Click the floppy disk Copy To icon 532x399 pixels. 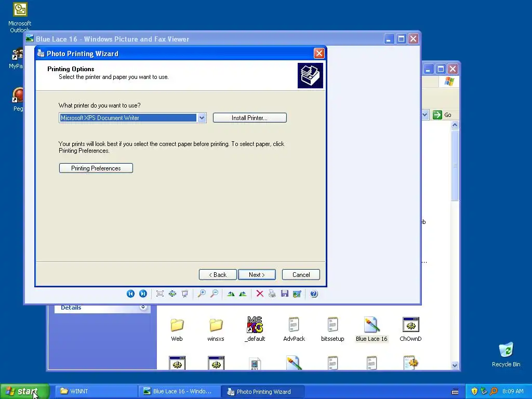tap(285, 294)
